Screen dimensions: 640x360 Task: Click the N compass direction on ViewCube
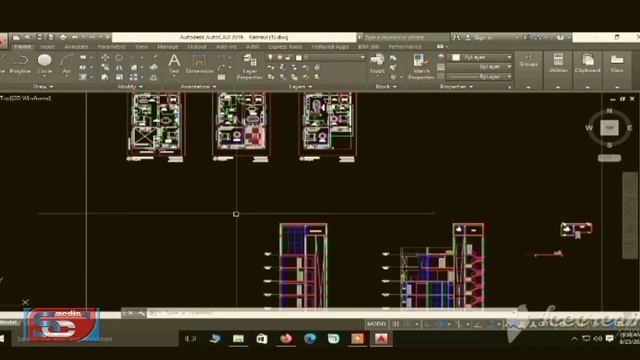point(609,111)
